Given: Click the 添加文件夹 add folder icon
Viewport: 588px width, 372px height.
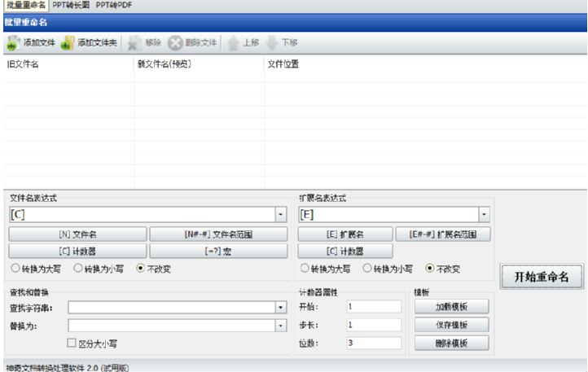Looking at the screenshot, I should pos(68,43).
